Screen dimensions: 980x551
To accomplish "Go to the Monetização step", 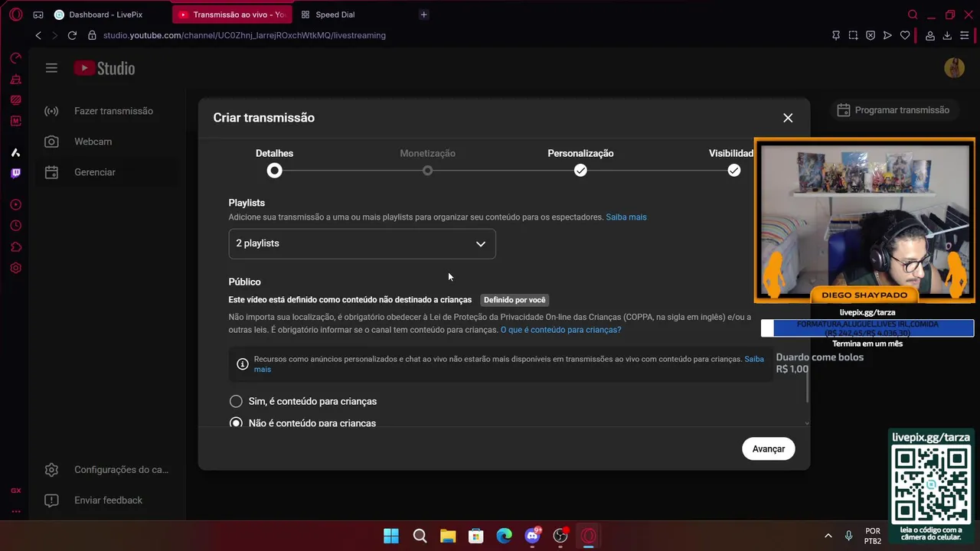I will point(427,163).
